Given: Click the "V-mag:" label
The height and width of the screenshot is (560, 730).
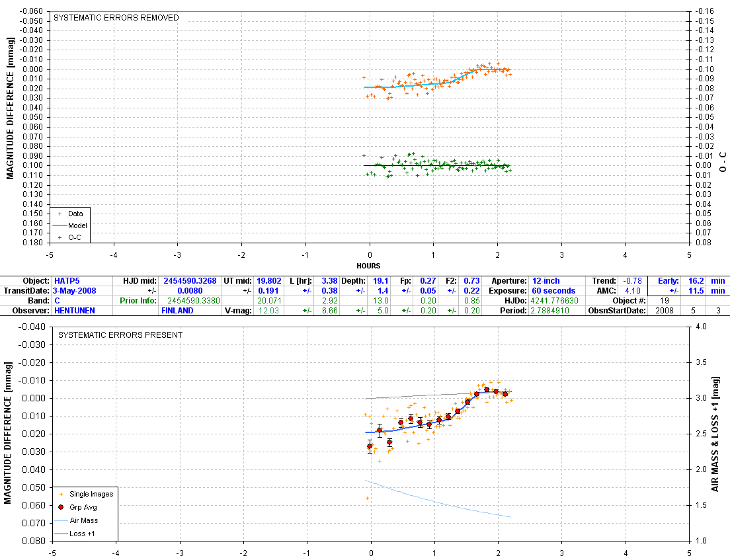Looking at the screenshot, I should (238, 311).
